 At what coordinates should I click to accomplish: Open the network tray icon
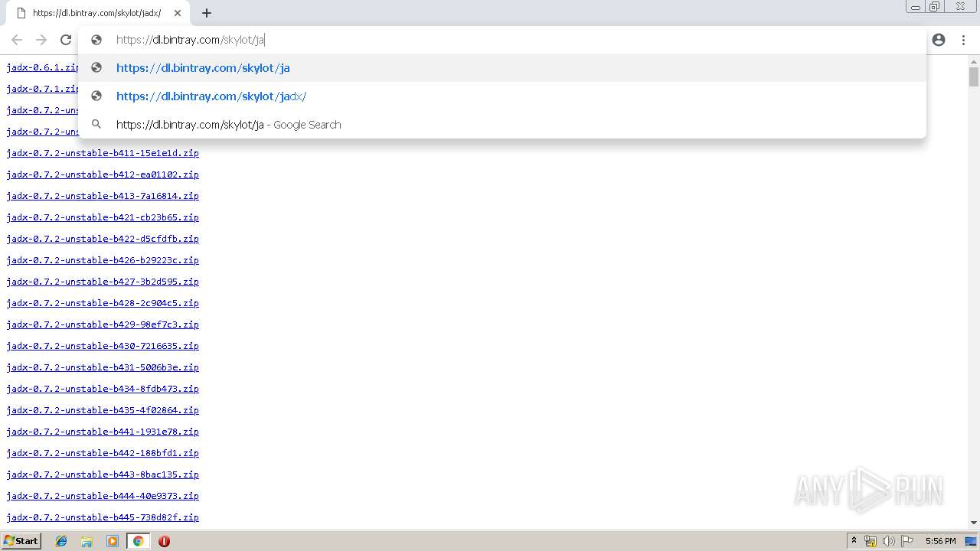click(x=871, y=541)
